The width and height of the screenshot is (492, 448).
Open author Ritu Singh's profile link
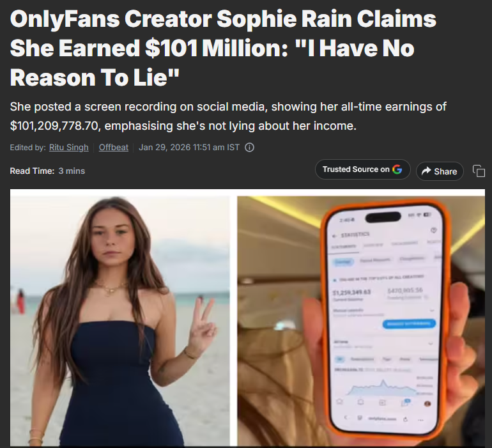point(69,147)
